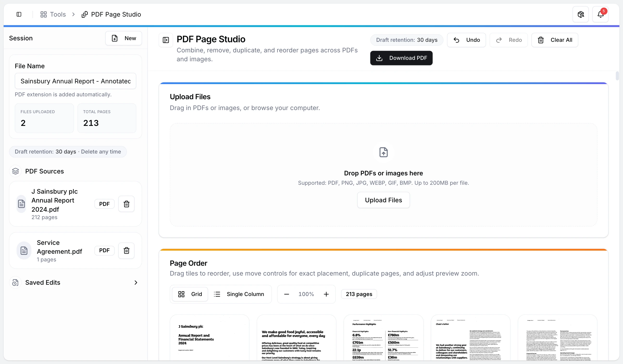Screen dimensions: 623x364
Task: Open notifications bell with 5 badge
Action: (600, 14)
